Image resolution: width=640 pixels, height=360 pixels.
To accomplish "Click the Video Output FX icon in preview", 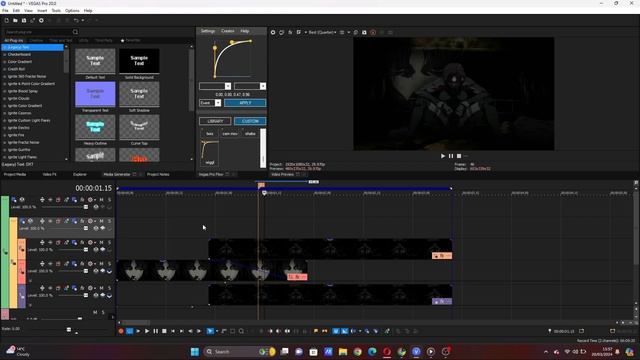I will [x=290, y=32].
